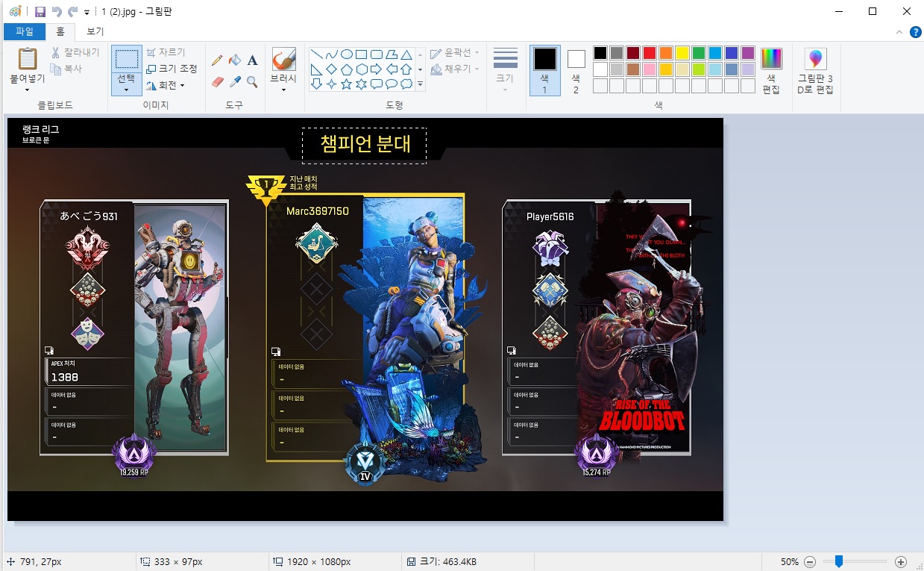Choose the Oval shape
Viewport: 924px width, 571px height.
point(346,54)
